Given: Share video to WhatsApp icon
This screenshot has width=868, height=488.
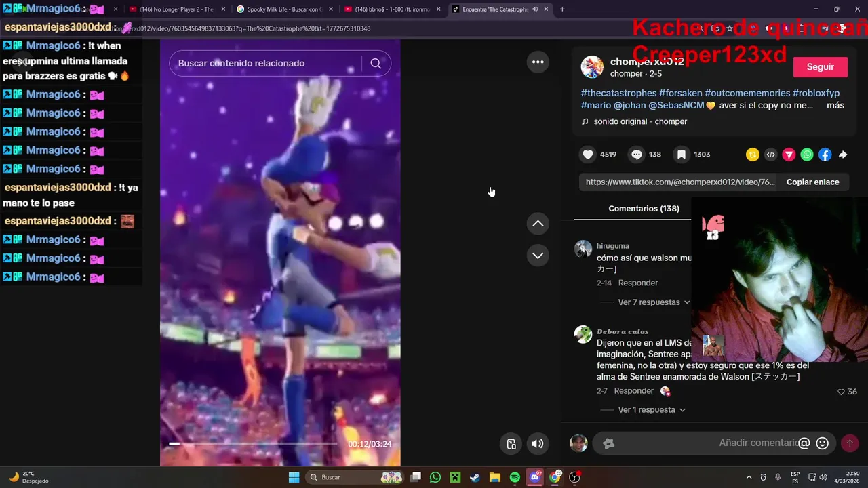Looking at the screenshot, I should point(807,155).
